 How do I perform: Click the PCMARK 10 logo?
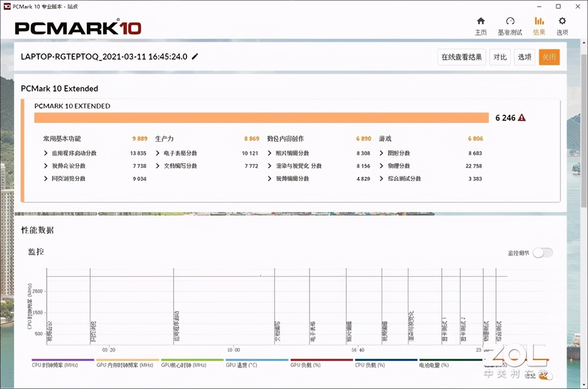tap(78, 28)
